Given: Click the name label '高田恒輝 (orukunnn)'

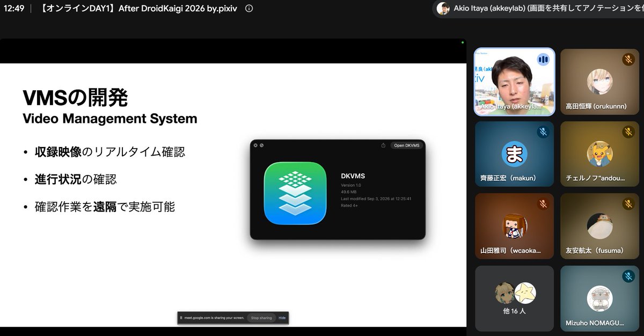Looking at the screenshot, I should [x=596, y=106].
